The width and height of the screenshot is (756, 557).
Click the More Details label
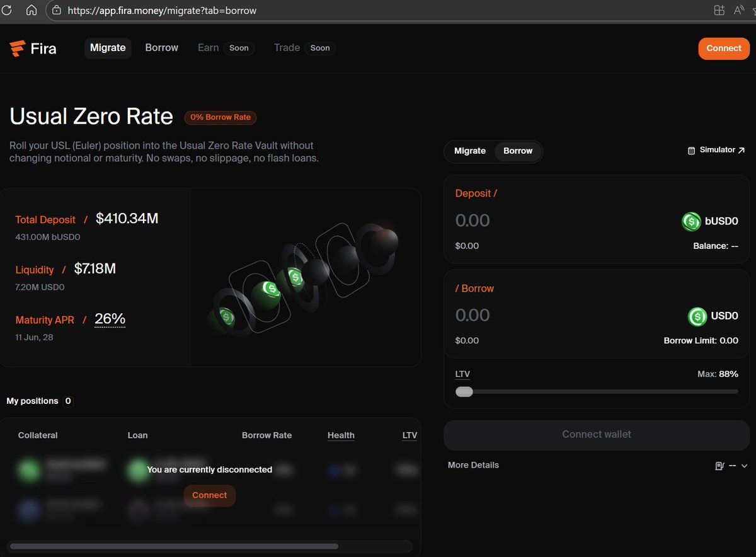pos(473,465)
